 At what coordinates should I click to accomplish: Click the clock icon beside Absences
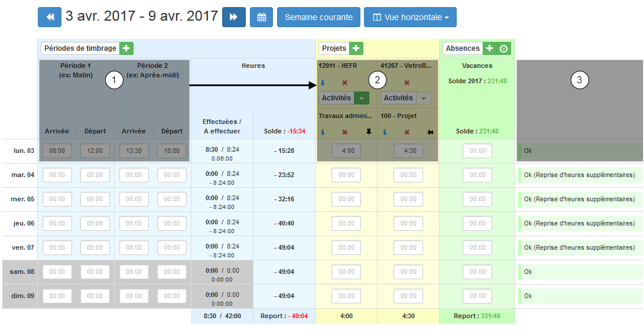point(503,48)
